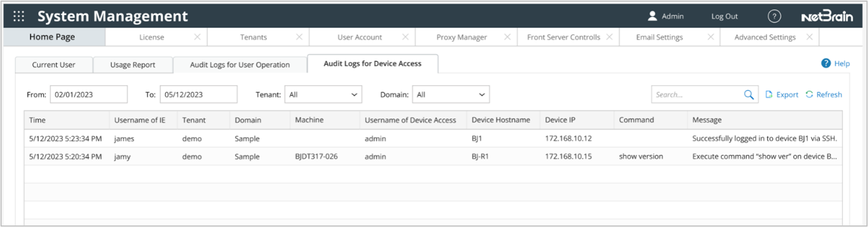
Task: Click the search magnifier icon
Action: pyautogui.click(x=748, y=94)
